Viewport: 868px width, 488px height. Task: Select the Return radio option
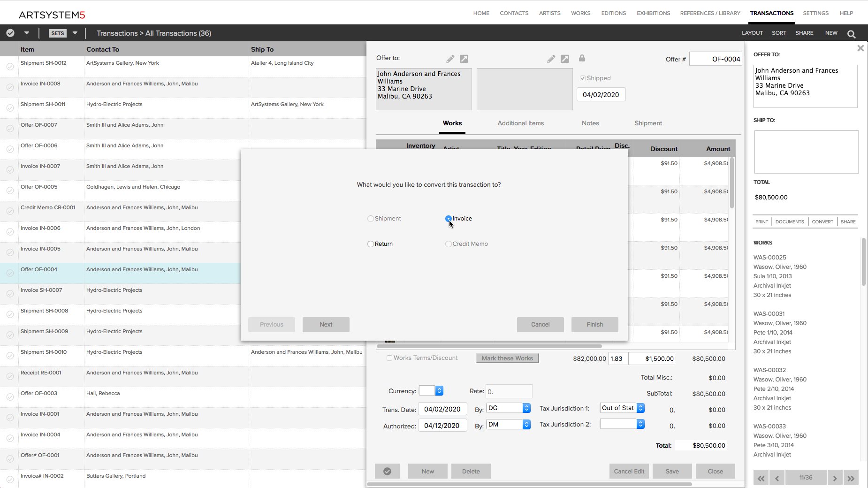click(x=371, y=244)
